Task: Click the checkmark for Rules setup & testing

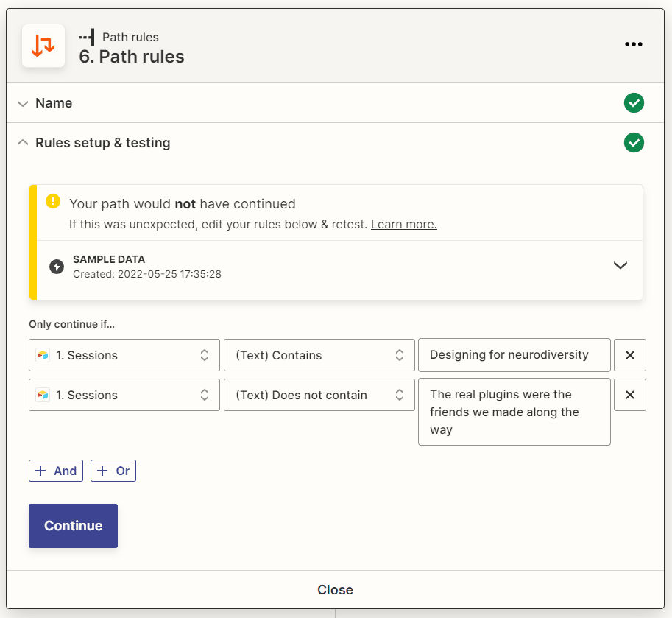Action: click(634, 143)
